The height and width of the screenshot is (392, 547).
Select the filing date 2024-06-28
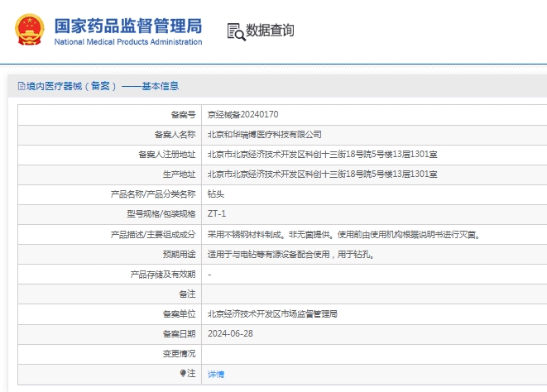click(x=230, y=333)
